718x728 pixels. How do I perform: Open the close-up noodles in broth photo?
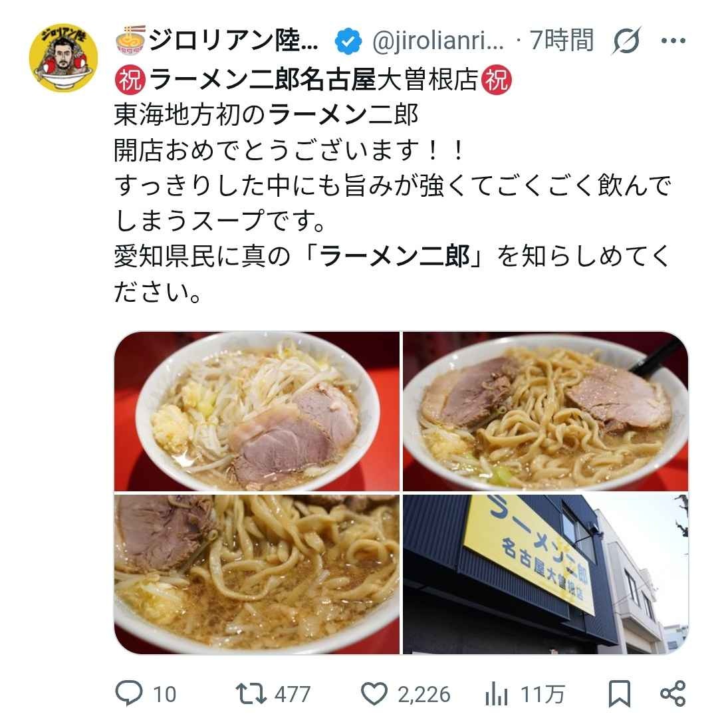(x=257, y=574)
